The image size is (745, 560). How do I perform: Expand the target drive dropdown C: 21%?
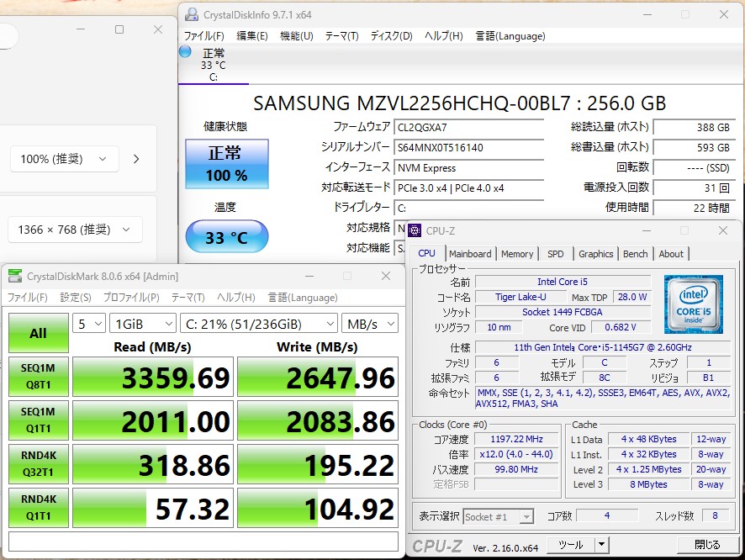(x=258, y=324)
